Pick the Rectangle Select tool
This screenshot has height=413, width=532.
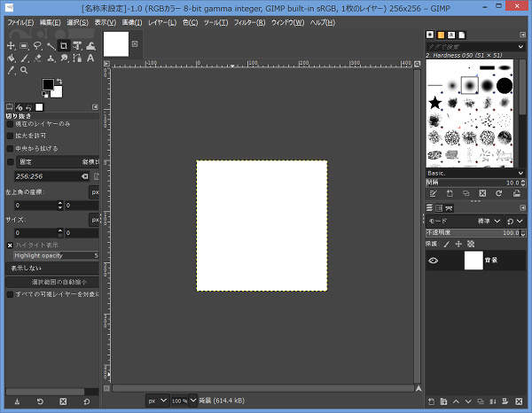(x=24, y=45)
